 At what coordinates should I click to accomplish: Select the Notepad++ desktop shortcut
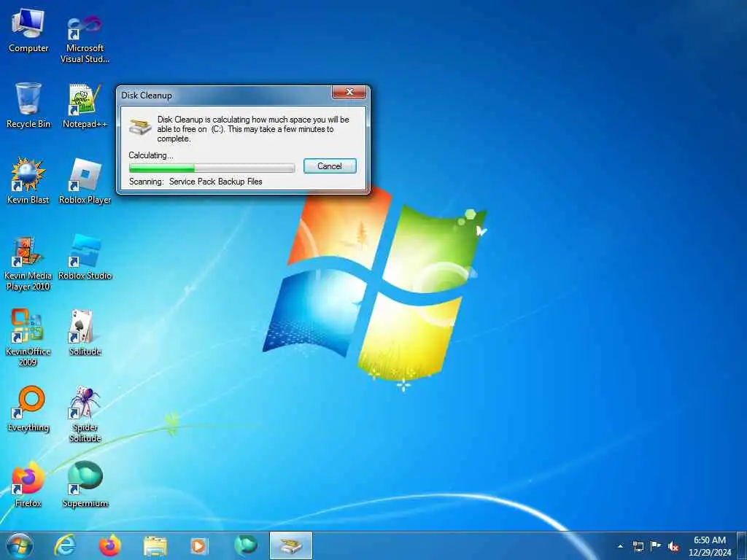coord(85,106)
